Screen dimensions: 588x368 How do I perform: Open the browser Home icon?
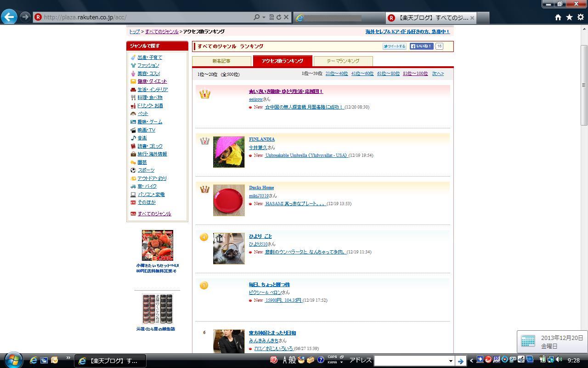tap(558, 17)
